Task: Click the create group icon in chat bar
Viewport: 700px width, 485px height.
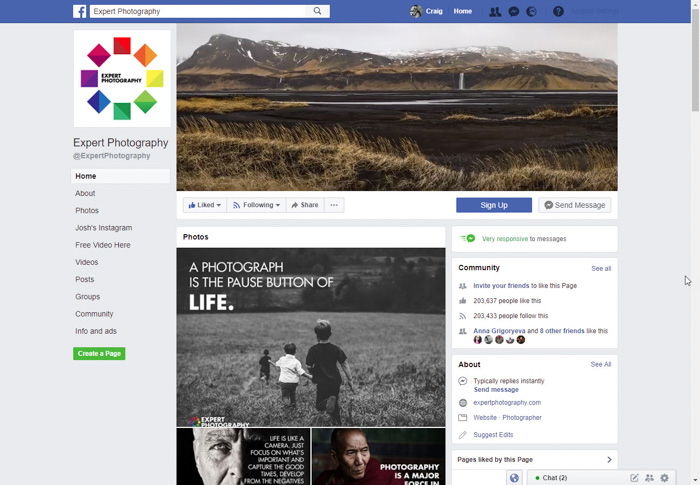Action: pyautogui.click(x=650, y=478)
